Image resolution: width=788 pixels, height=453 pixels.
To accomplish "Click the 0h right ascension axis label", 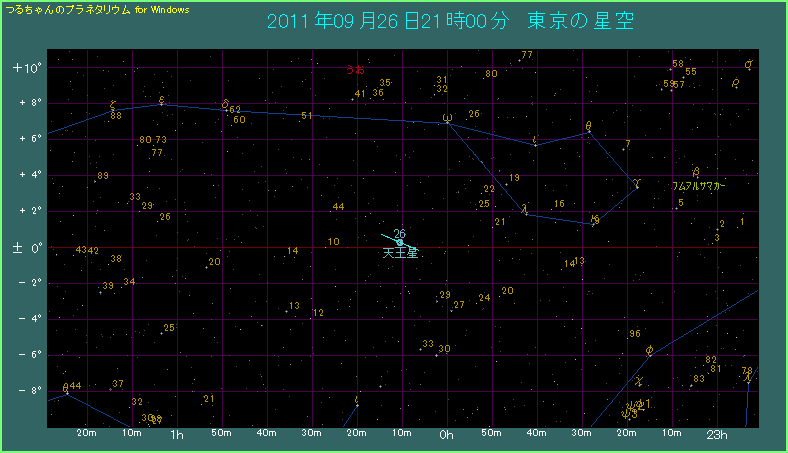I will pyautogui.click(x=447, y=435).
